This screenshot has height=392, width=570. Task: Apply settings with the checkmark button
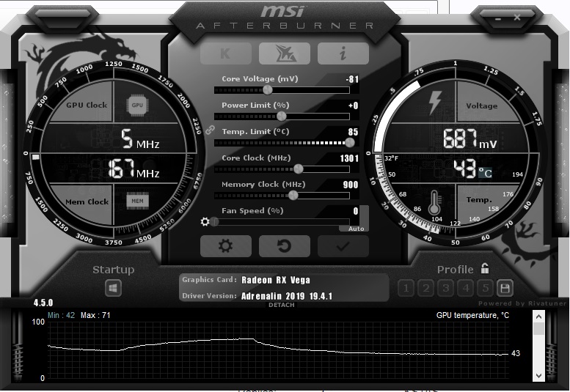point(343,246)
